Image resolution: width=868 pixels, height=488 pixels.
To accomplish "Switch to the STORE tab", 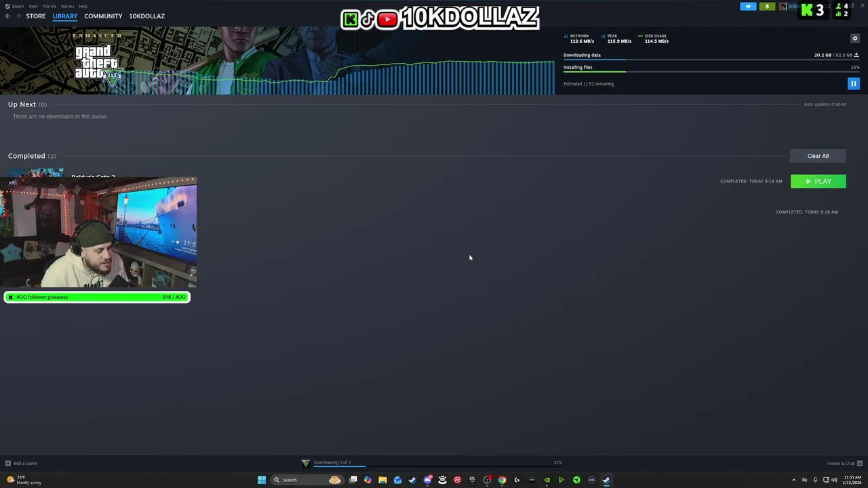I will [x=35, y=16].
